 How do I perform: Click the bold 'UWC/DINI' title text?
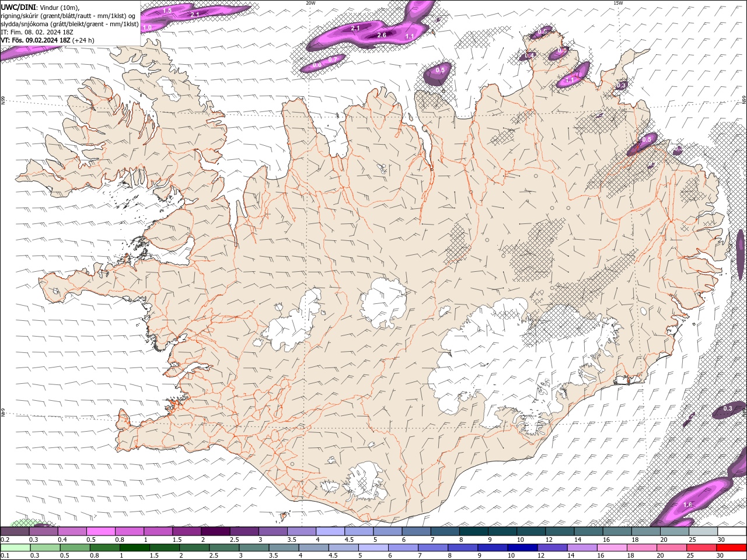point(19,7)
